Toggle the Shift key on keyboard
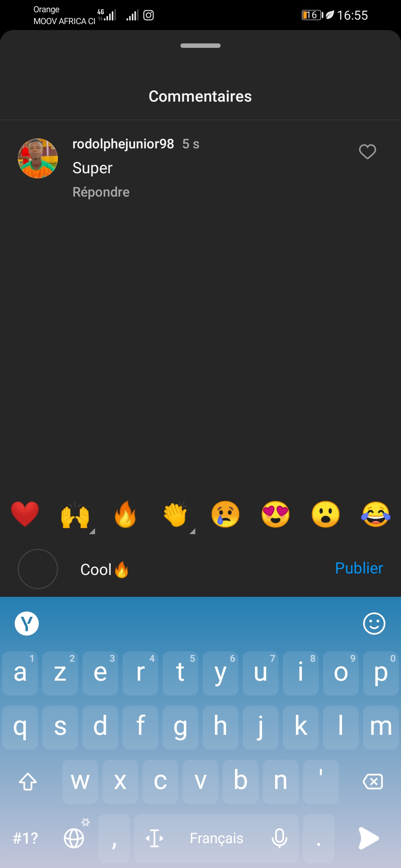 pos(28,781)
